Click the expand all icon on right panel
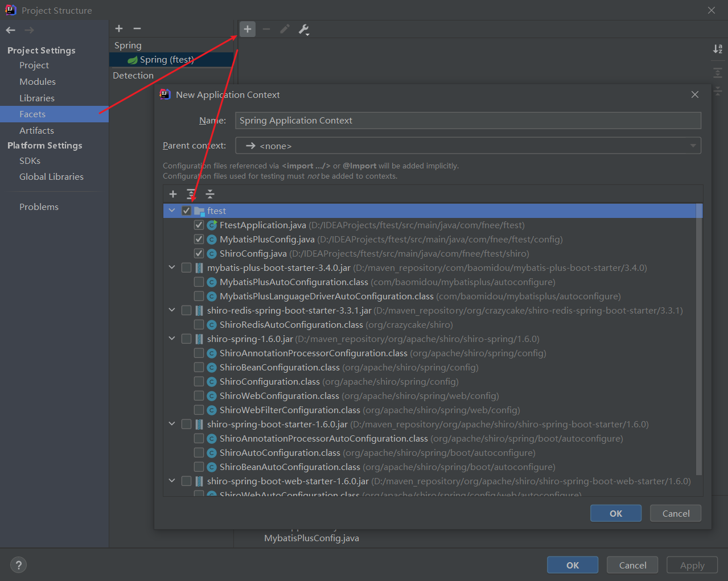728x581 pixels. tap(718, 73)
